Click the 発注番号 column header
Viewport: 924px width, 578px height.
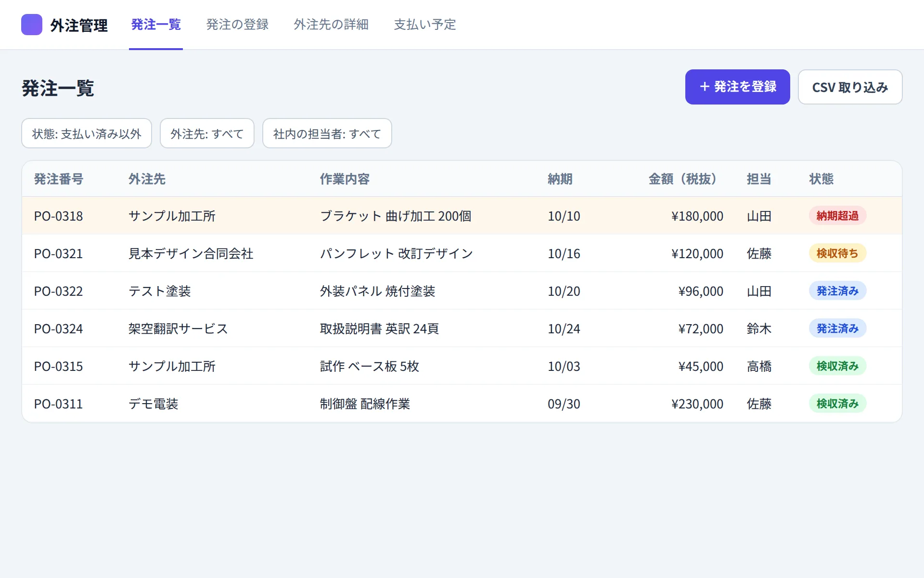[59, 179]
